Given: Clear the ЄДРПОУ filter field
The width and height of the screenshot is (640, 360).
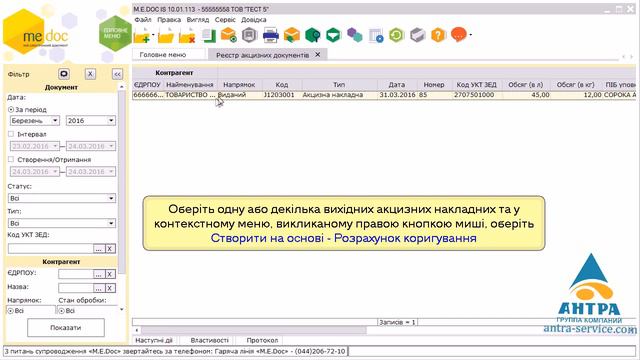Looking at the screenshot, I should (x=110, y=274).
